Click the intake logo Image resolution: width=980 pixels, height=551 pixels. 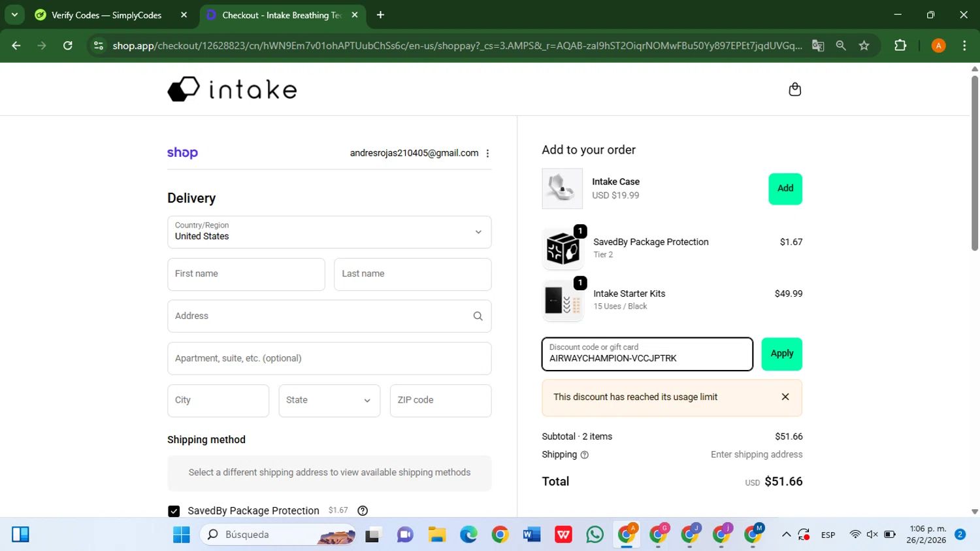(x=232, y=90)
